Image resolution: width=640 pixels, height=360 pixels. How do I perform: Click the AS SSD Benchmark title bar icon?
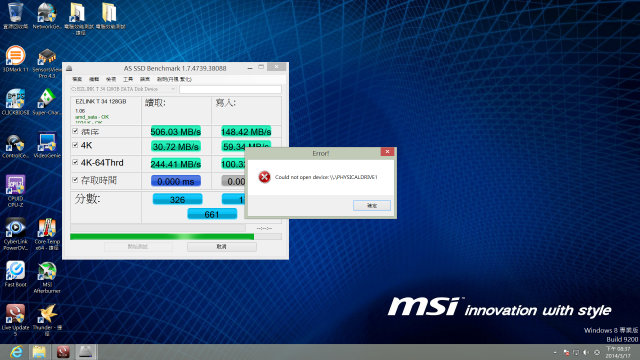(x=69, y=68)
